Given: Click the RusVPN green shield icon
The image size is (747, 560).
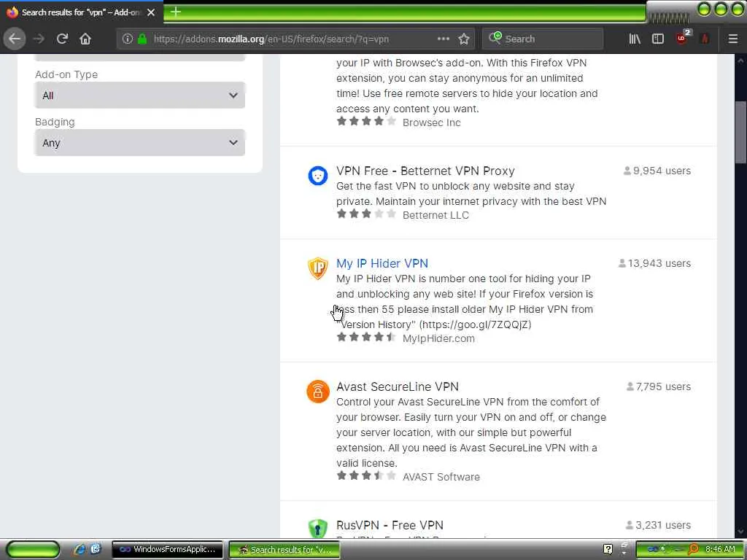Looking at the screenshot, I should (318, 529).
